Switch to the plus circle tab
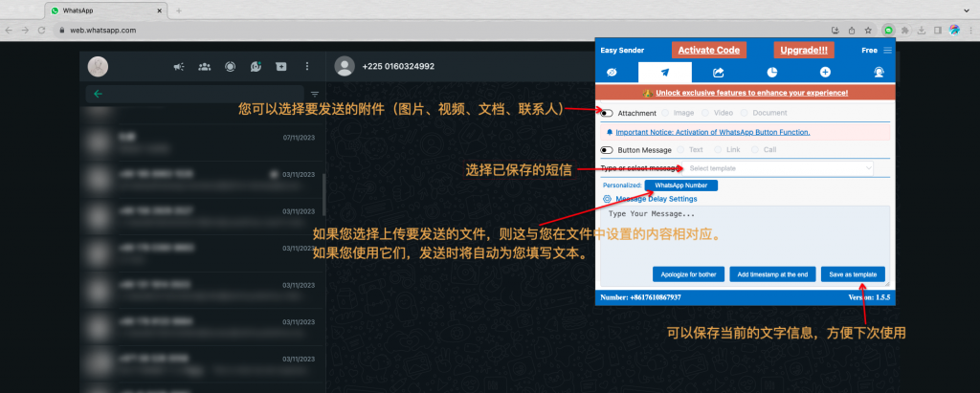This screenshot has width=980, height=393. coord(825,73)
